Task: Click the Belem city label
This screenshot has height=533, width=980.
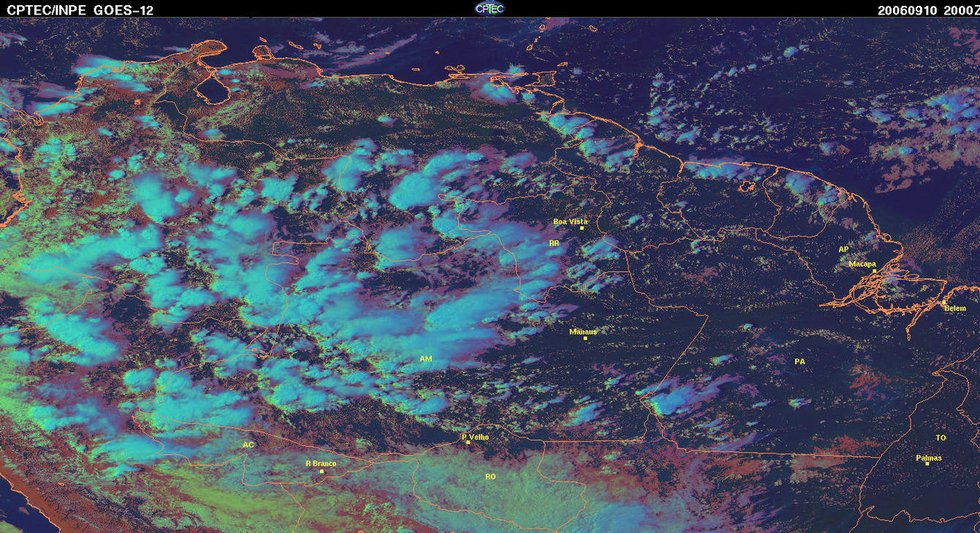Action: point(955,309)
